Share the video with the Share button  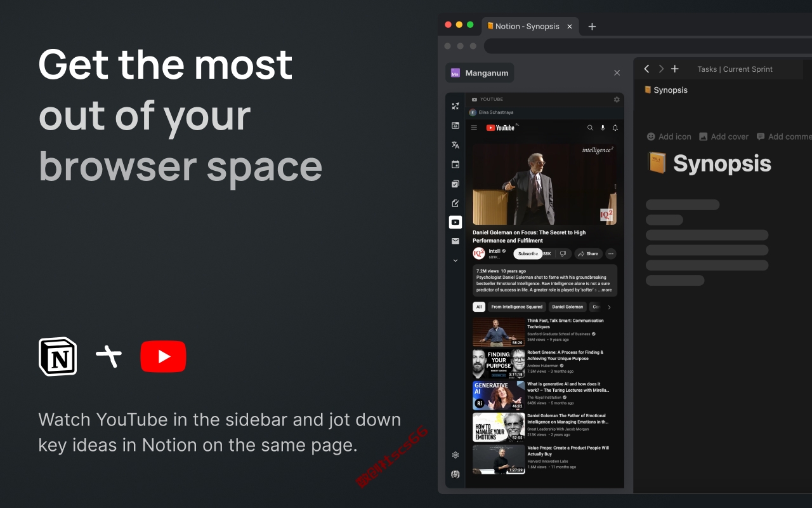click(x=588, y=253)
